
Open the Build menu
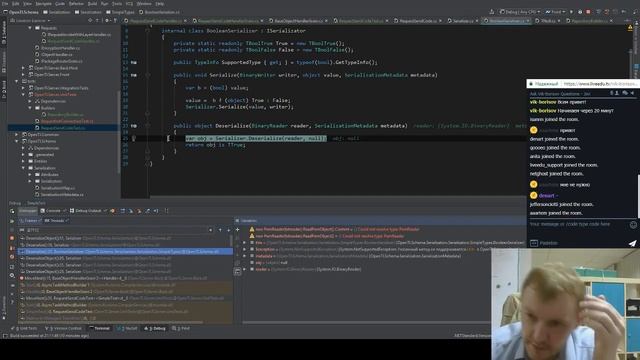[x=92, y=4]
